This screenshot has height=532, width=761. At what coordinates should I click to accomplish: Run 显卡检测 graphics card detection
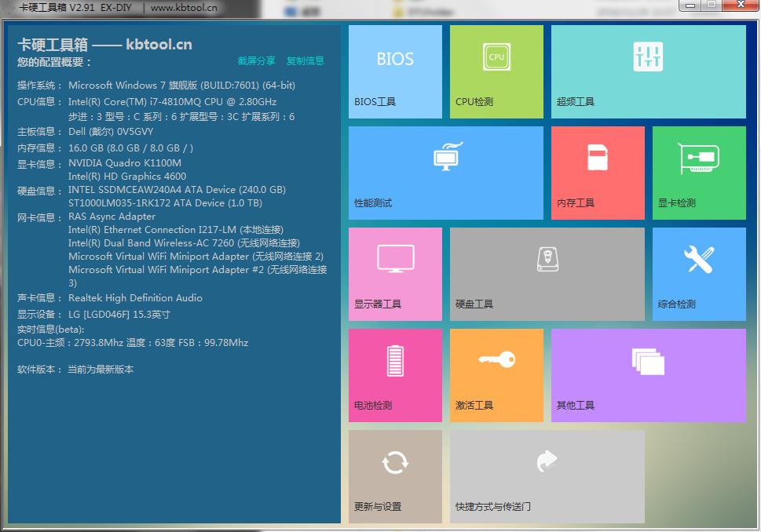[x=698, y=172]
